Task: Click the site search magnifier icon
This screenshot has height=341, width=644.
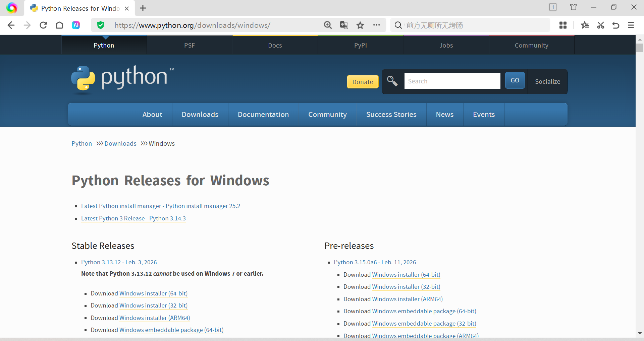Action: tap(392, 81)
